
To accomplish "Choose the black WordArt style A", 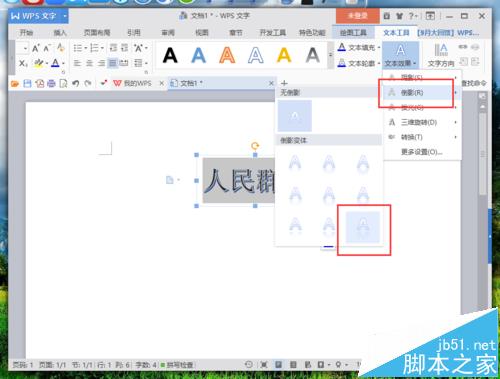I will coord(170,55).
